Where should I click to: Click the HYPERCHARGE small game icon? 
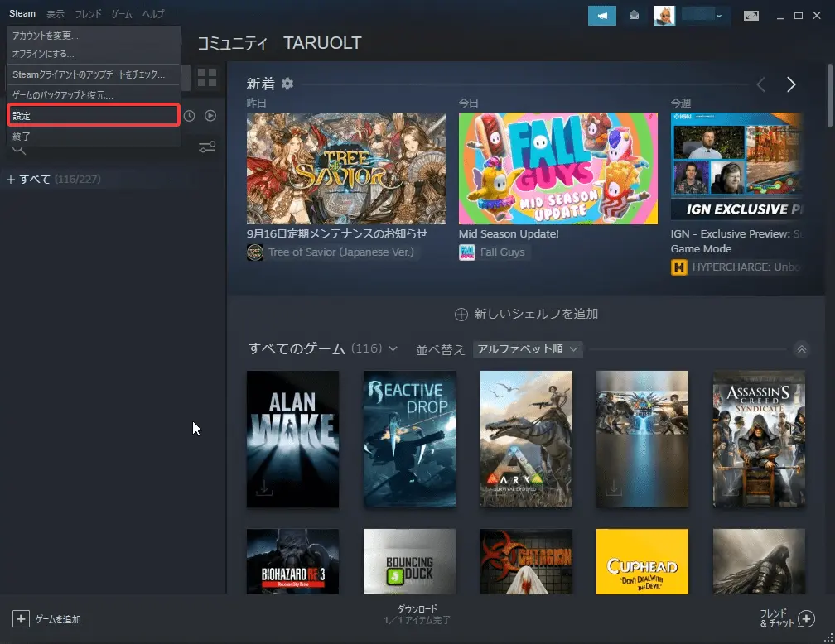[679, 267]
